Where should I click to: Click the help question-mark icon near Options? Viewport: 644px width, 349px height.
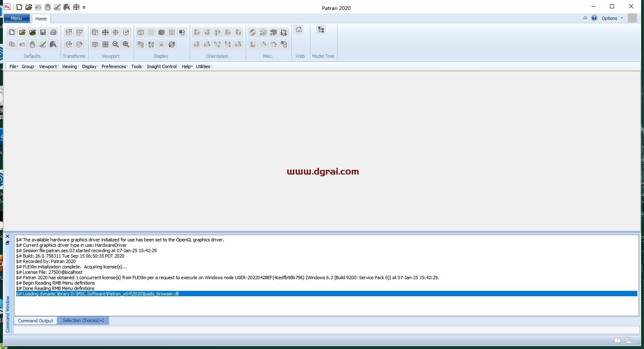coord(594,18)
